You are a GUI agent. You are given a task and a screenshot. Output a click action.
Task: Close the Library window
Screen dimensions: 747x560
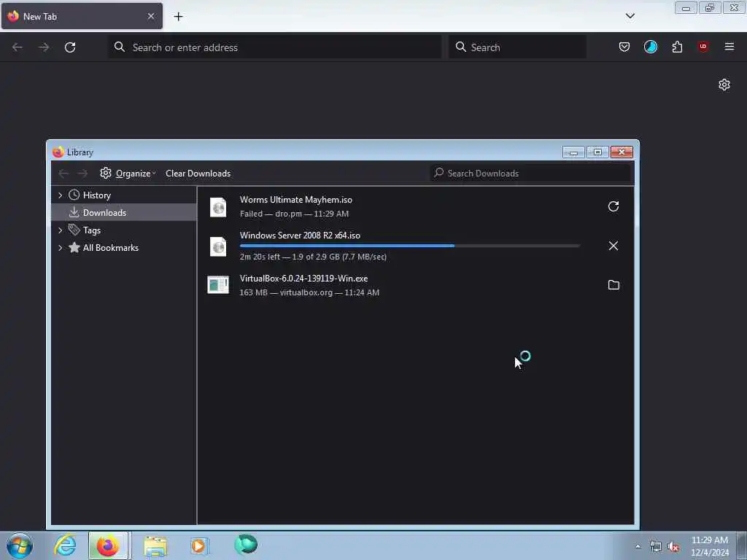(622, 152)
